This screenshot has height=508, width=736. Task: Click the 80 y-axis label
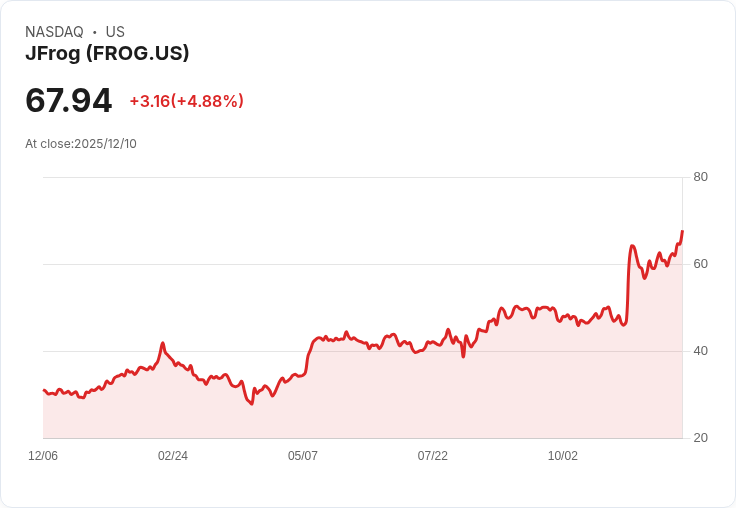[x=700, y=177]
